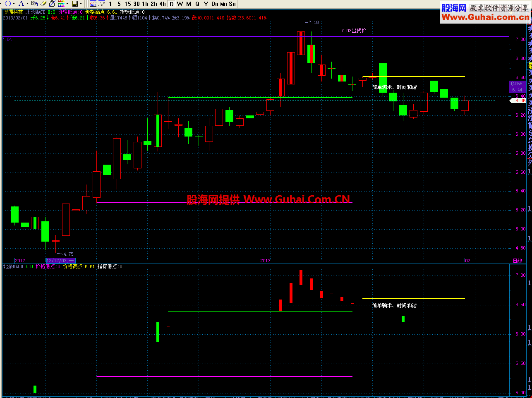This screenshot has height=398, width=532.
Task: Select the 简单骗术、时间和谐 annotation in the price chart
Action: [394, 87]
